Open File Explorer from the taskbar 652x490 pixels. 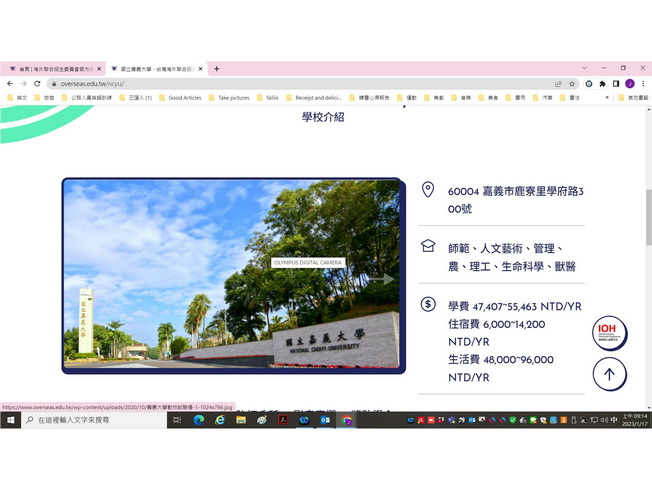click(241, 420)
